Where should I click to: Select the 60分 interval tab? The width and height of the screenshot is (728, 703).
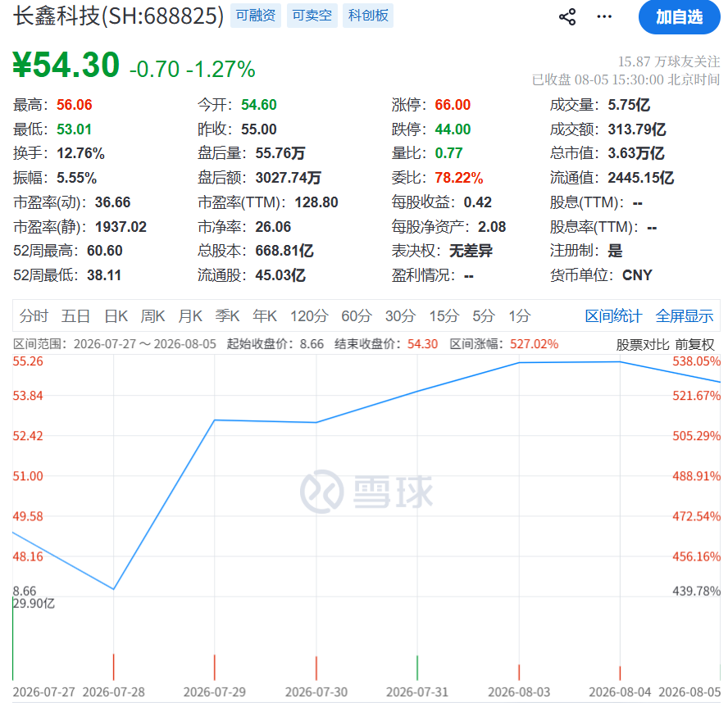[357, 316]
